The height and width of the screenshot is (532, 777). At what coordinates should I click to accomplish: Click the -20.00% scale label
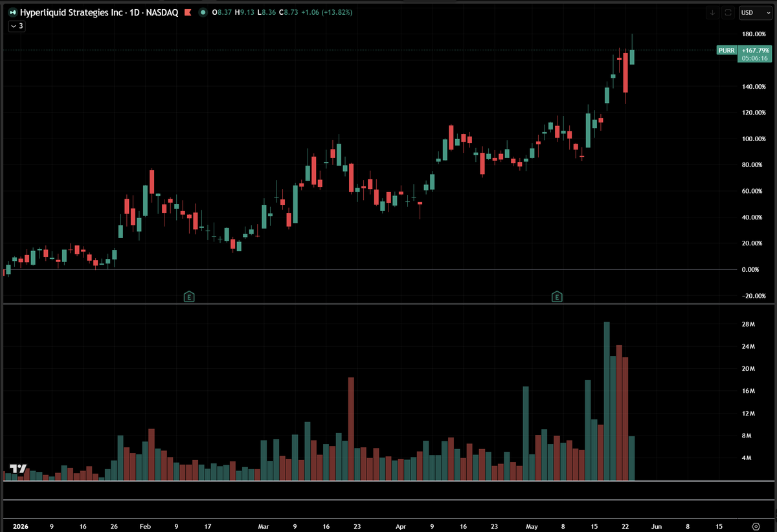755,296
